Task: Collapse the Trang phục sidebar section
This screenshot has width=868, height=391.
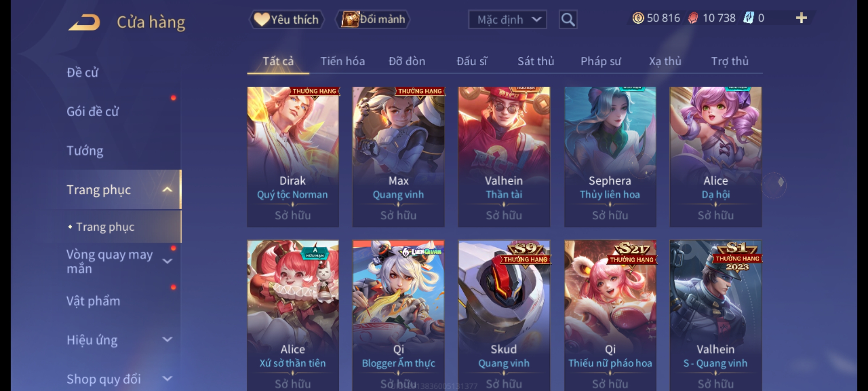Action: click(167, 190)
